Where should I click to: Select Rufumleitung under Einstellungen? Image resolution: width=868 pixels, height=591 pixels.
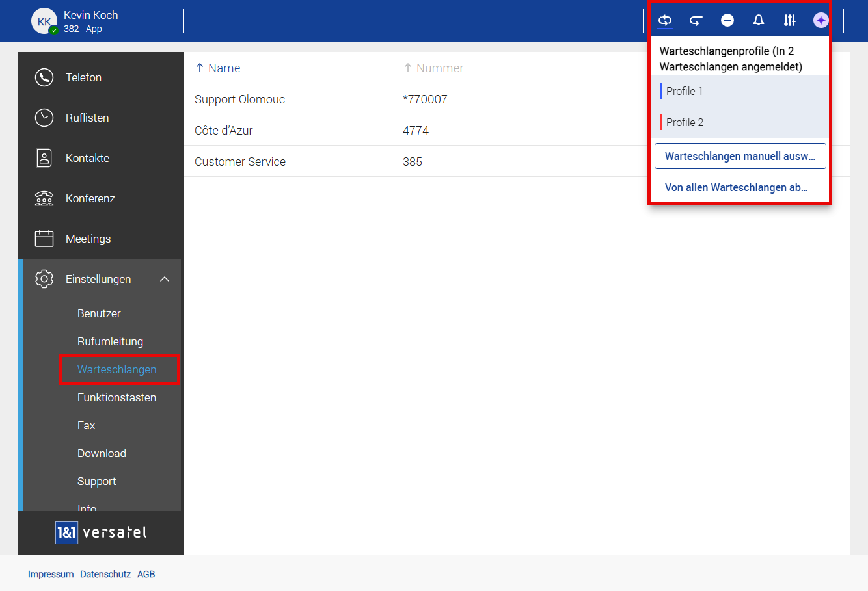tap(110, 341)
